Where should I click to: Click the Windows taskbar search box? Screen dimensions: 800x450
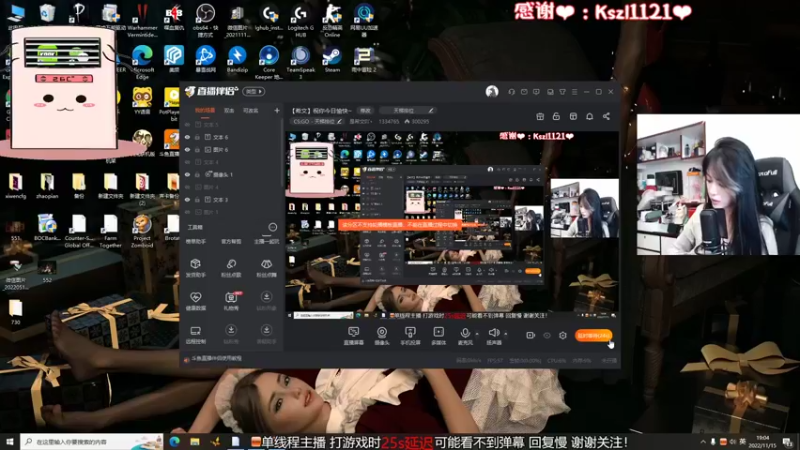(92, 442)
